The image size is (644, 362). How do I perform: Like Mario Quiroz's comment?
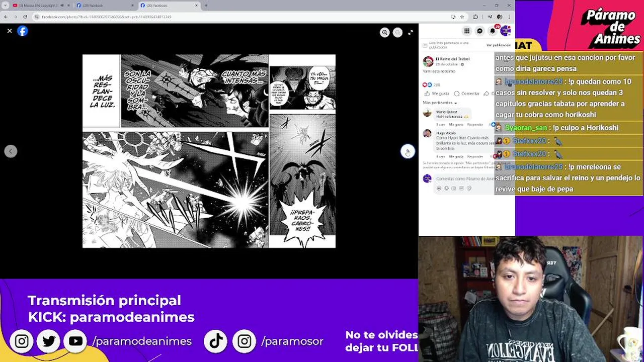tap(456, 125)
